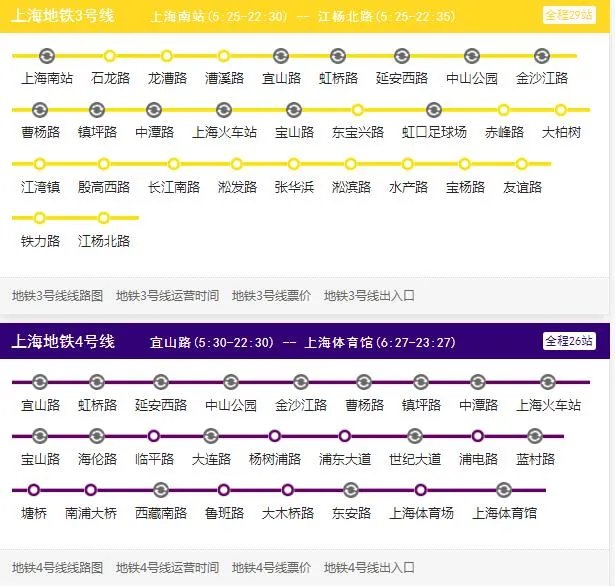The width and height of the screenshot is (615, 586).
Task: Select the 世纪大道 transfer station icon
Action: pyautogui.click(x=415, y=436)
